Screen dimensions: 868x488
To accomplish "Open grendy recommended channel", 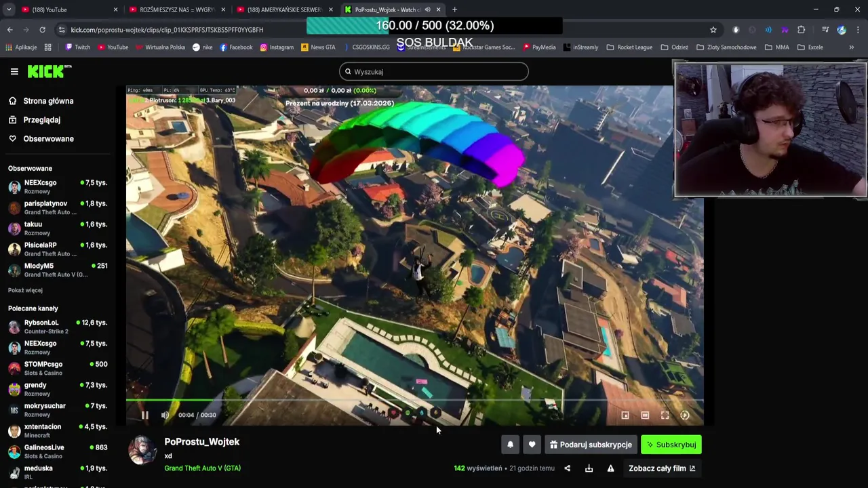I will (x=58, y=389).
